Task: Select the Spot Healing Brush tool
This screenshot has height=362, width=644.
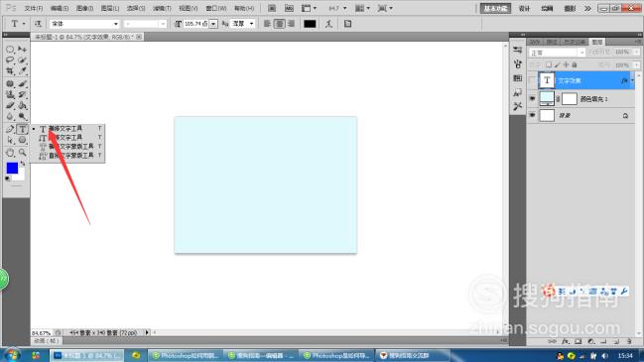Action: [x=10, y=83]
